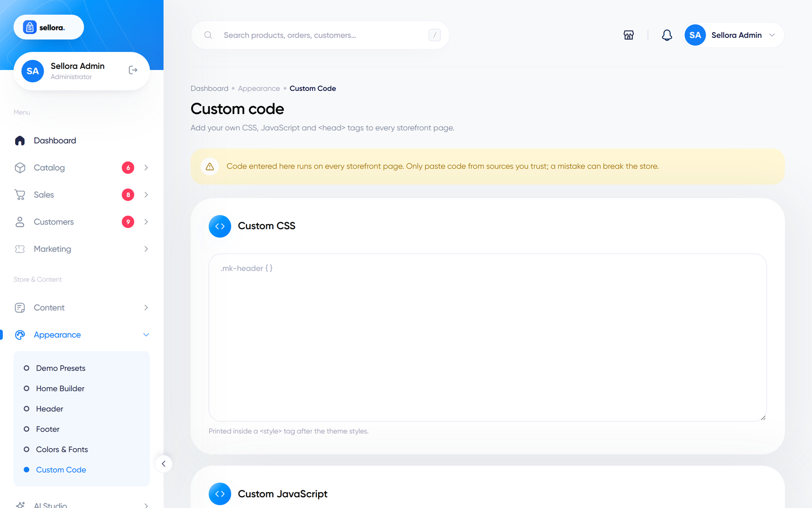Click the Custom CSS textarea resize handle
Screen dimensions: 812x508
click(x=763, y=418)
